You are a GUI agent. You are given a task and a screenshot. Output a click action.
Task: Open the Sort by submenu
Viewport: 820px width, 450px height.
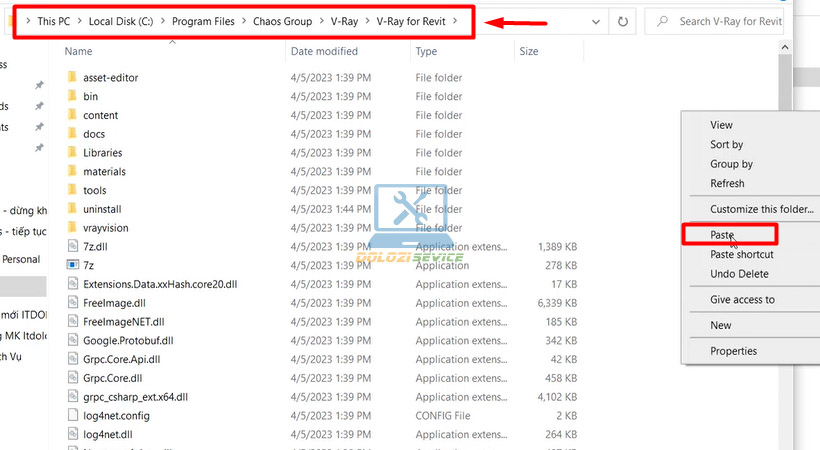[x=726, y=145]
